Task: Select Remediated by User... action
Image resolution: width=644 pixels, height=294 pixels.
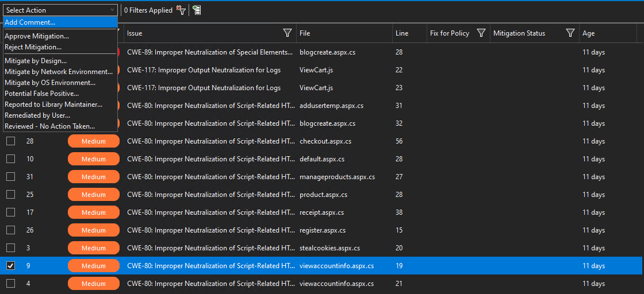Action: (60, 115)
